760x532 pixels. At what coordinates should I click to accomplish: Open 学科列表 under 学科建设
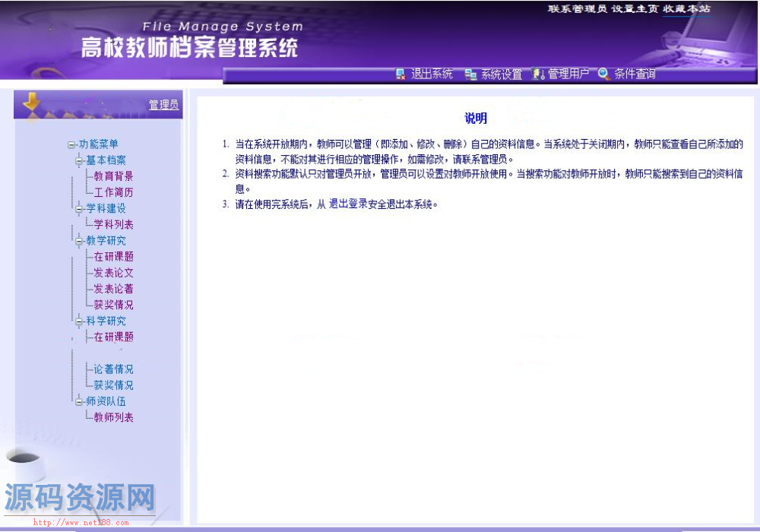[x=113, y=225]
